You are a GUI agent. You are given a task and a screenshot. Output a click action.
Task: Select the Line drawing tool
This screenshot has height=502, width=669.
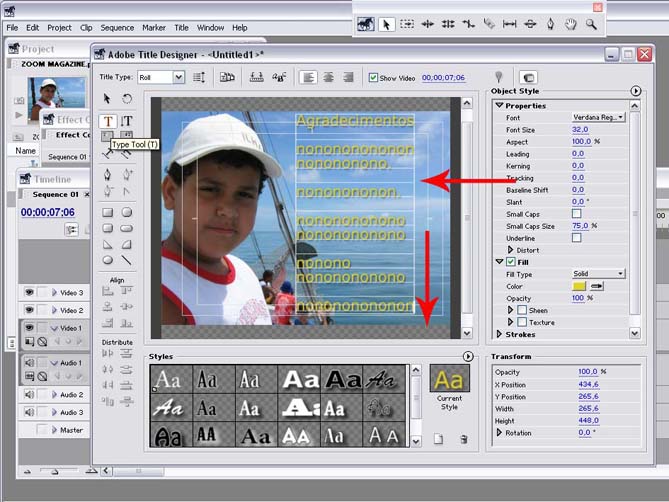[127, 260]
